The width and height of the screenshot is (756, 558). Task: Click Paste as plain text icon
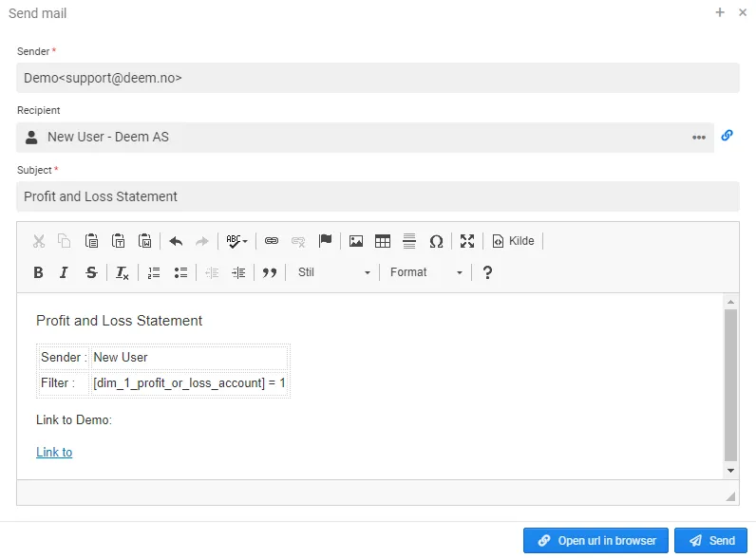coord(118,241)
